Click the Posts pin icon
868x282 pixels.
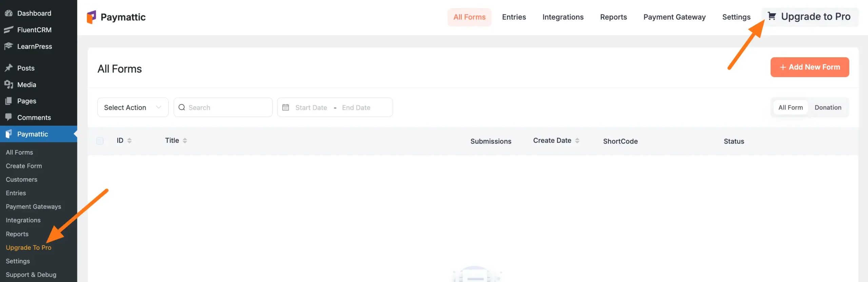9,68
